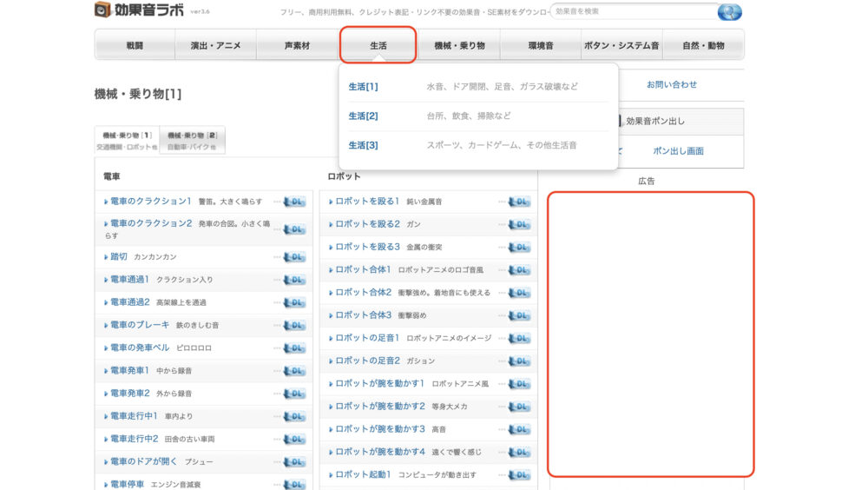Download the 踏切 sound via DL icon
The height and width of the screenshot is (490, 868).
[x=294, y=257]
